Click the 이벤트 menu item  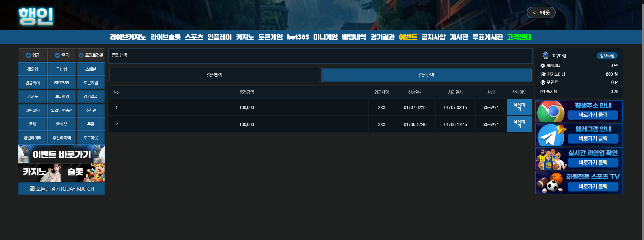(x=408, y=37)
